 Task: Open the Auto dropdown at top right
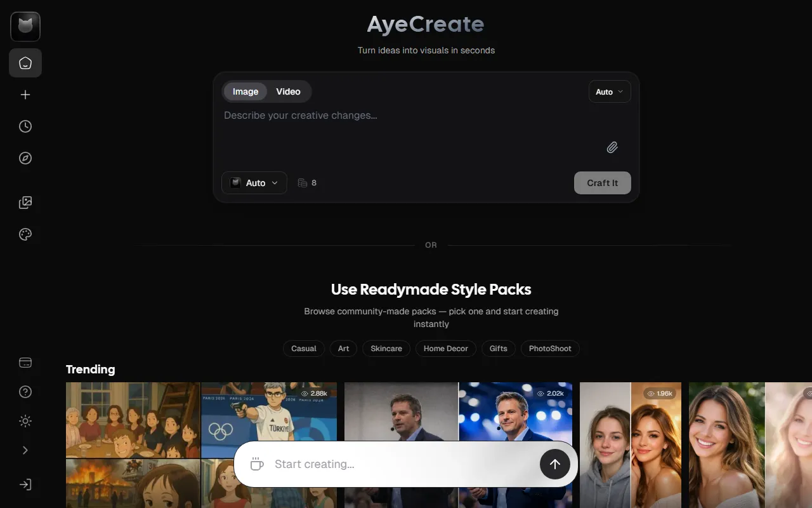pyautogui.click(x=609, y=91)
